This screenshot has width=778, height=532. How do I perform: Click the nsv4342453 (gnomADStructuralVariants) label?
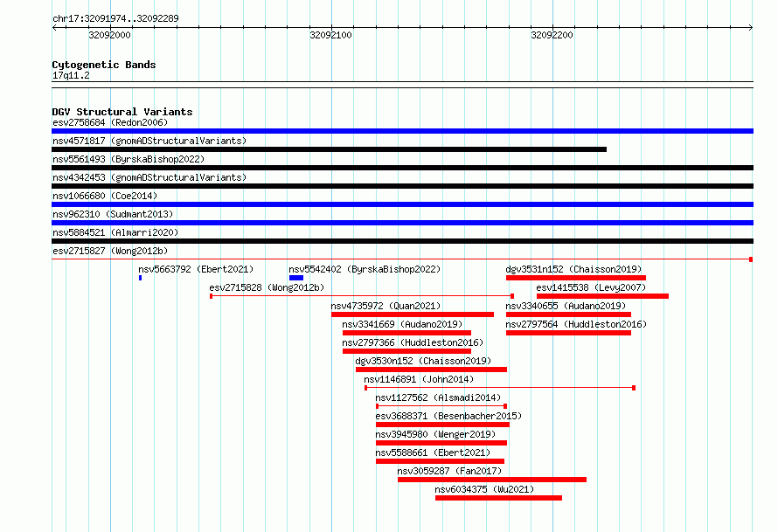[149, 177]
